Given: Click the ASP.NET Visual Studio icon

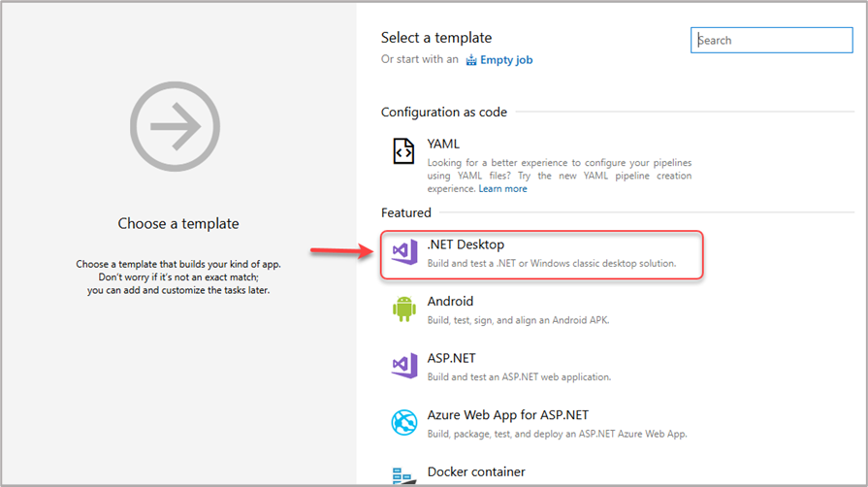Looking at the screenshot, I should click(x=403, y=366).
